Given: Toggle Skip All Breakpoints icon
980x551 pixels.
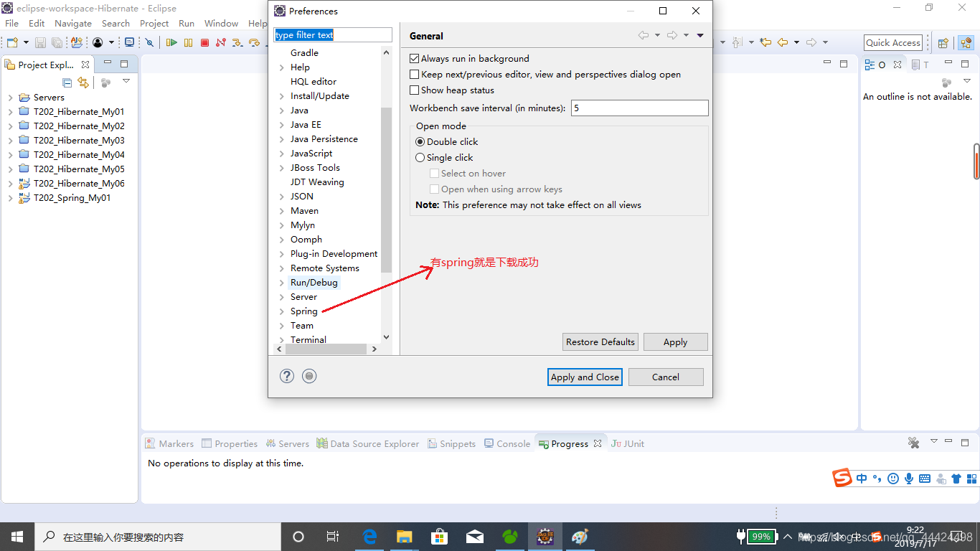Looking at the screenshot, I should pyautogui.click(x=149, y=42).
